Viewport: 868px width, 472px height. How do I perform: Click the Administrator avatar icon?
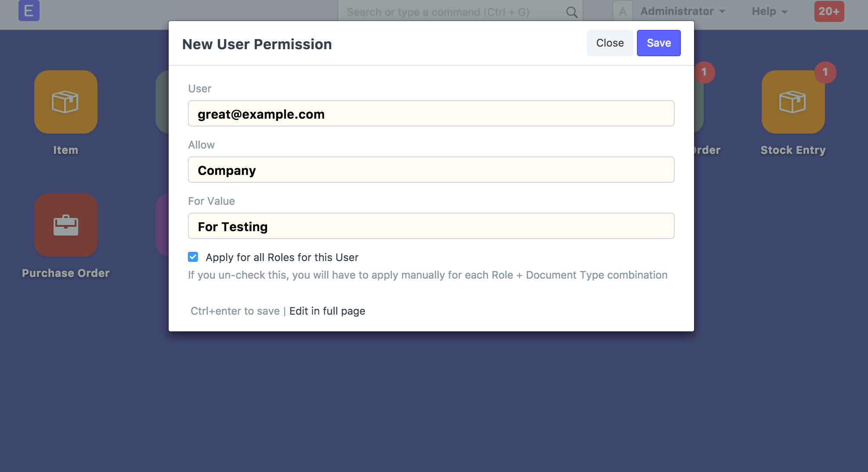click(622, 11)
